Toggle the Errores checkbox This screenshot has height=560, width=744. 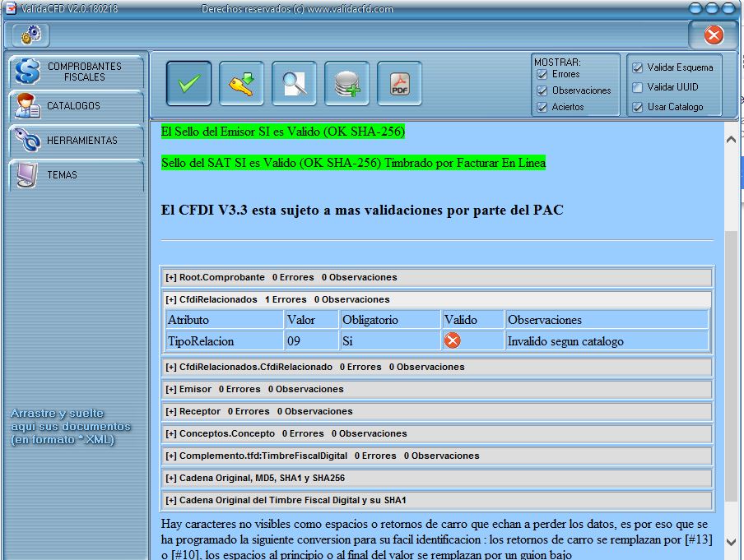(x=542, y=75)
